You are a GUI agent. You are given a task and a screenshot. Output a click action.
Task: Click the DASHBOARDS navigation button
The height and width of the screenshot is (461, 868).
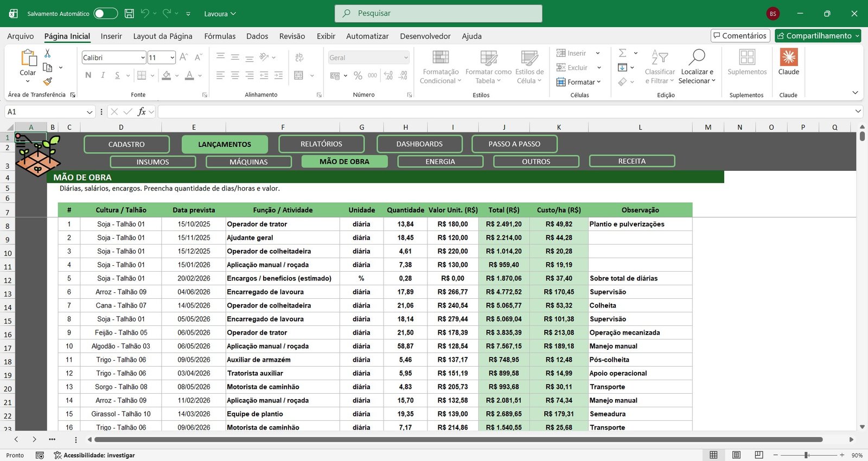click(419, 144)
